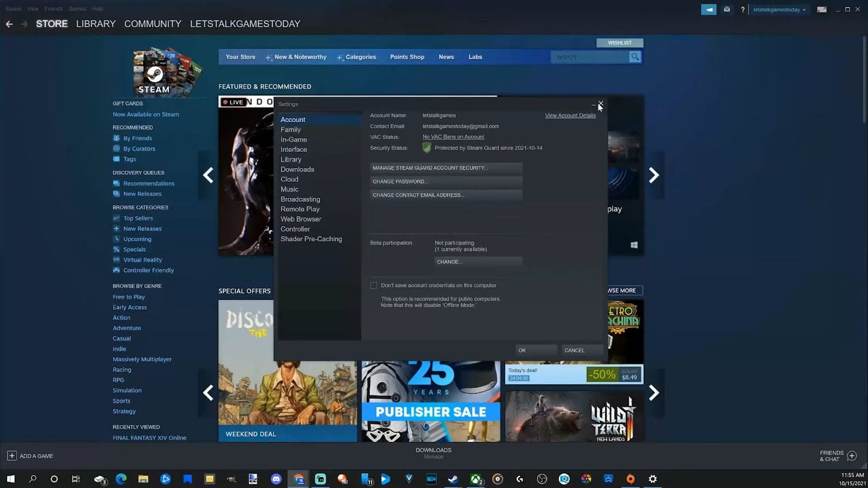The image size is (868, 488).
Task: Click Change Password button
Action: [x=446, y=182]
